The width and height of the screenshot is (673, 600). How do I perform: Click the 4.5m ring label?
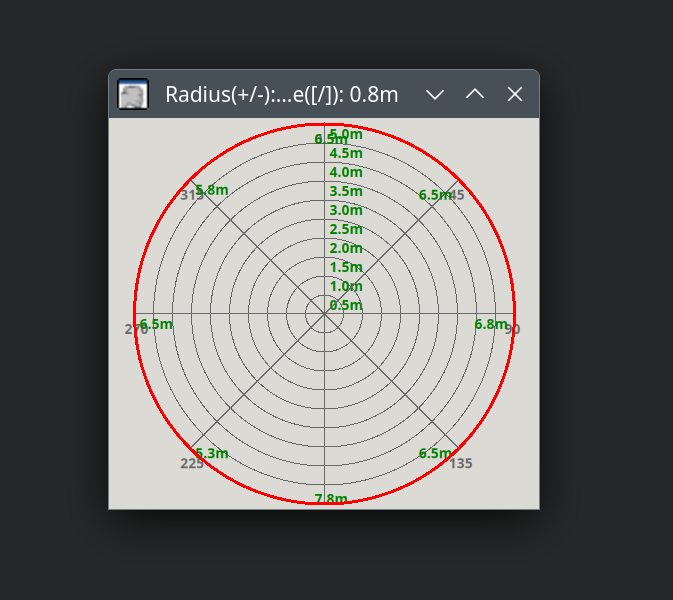346,153
